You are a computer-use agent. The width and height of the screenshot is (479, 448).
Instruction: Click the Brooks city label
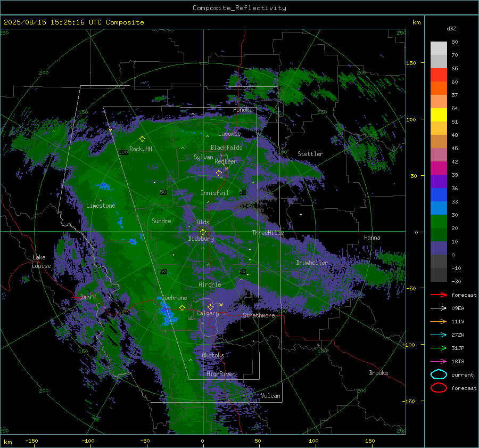pyautogui.click(x=378, y=373)
